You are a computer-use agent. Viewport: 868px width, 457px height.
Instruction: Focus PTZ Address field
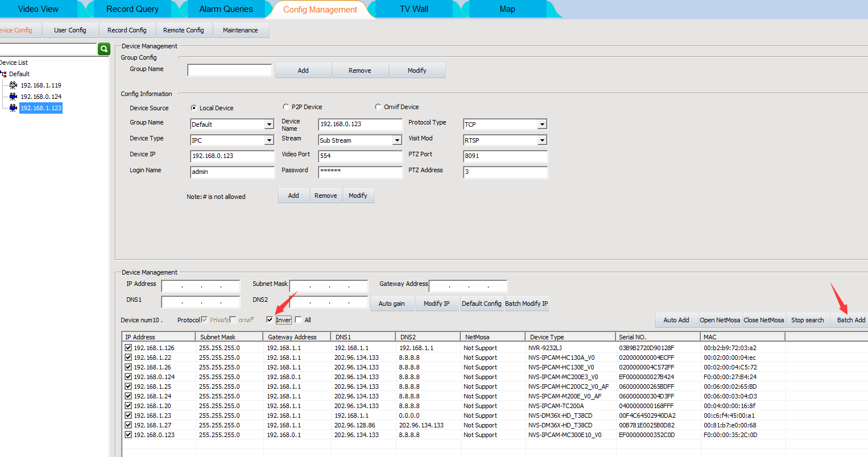click(505, 172)
